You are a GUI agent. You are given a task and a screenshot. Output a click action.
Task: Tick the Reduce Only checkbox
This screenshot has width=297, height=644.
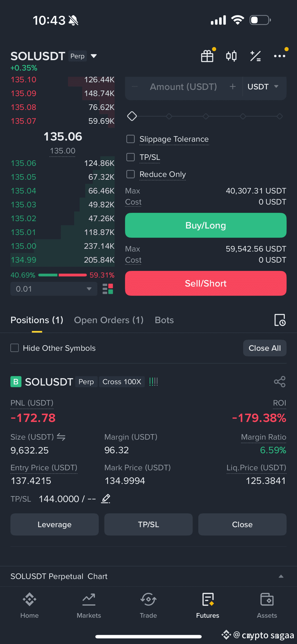pyautogui.click(x=131, y=174)
